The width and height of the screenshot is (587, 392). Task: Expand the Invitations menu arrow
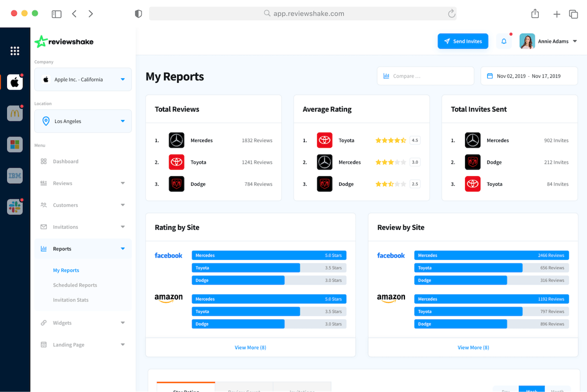pos(122,227)
